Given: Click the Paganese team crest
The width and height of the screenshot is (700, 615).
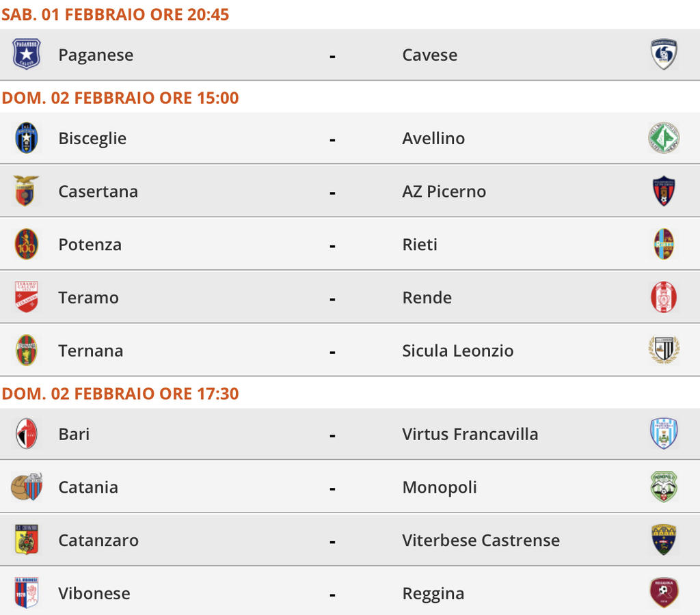Looking at the screenshot, I should (27, 55).
